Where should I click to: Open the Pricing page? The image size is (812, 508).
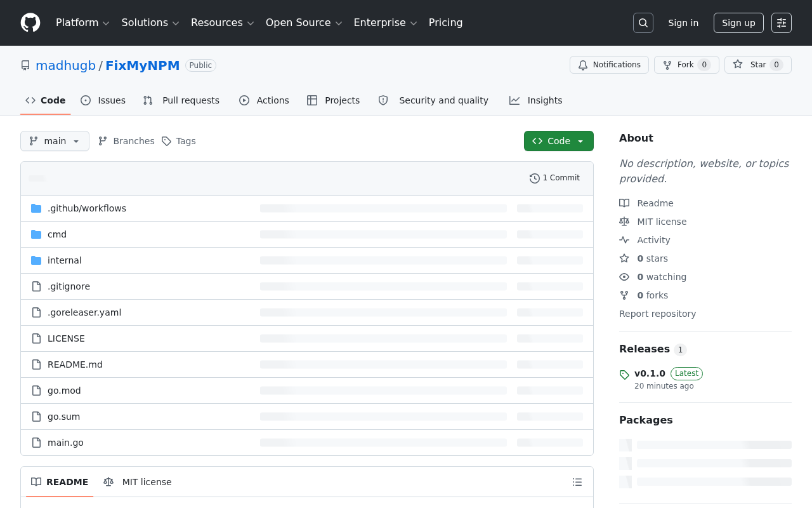pyautogui.click(x=445, y=23)
